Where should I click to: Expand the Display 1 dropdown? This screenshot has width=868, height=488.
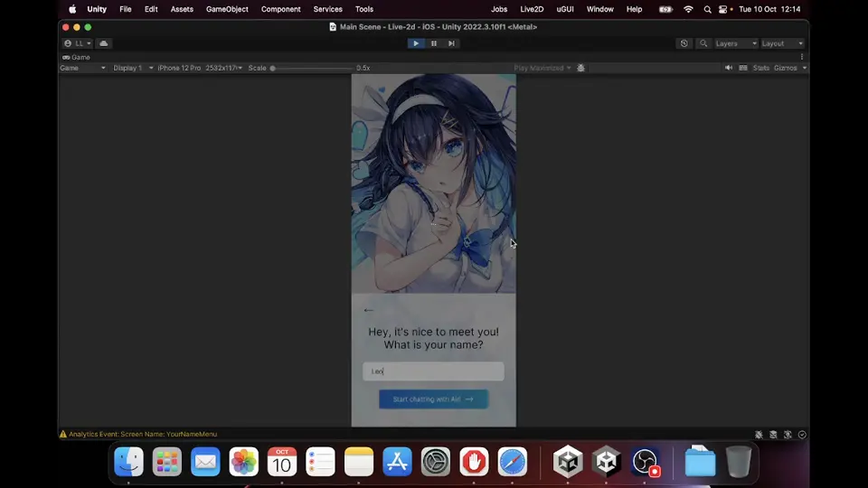point(133,68)
